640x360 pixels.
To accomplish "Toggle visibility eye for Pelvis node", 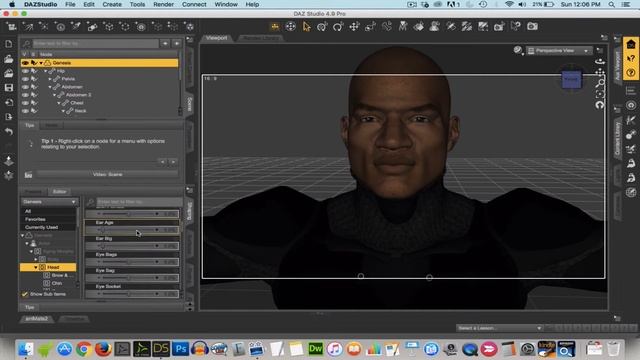I will [25, 79].
